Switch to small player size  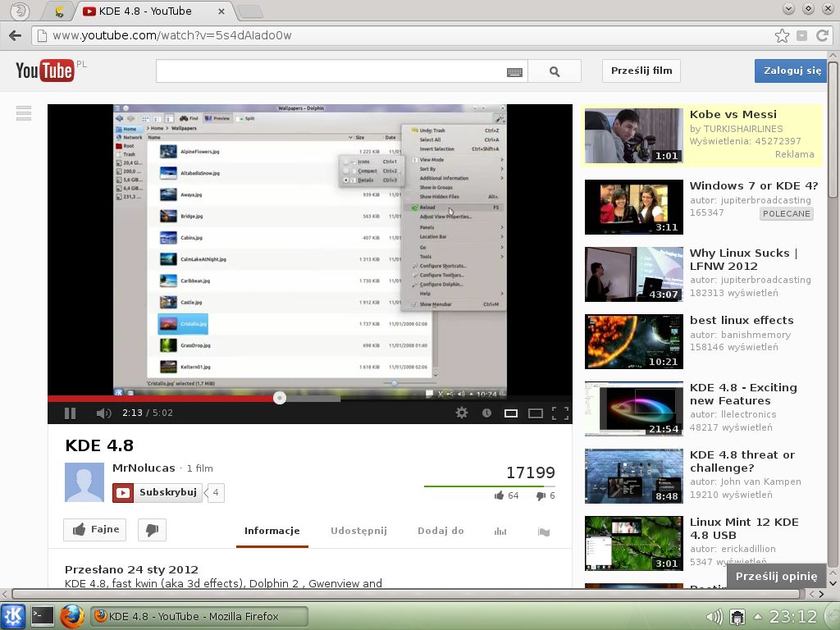pos(511,413)
